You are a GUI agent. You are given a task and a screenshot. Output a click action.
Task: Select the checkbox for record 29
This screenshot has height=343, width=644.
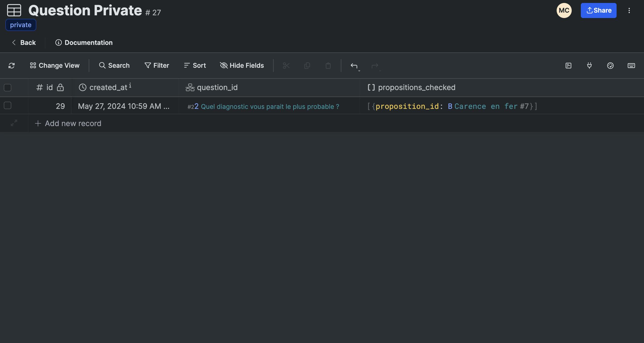click(x=8, y=105)
